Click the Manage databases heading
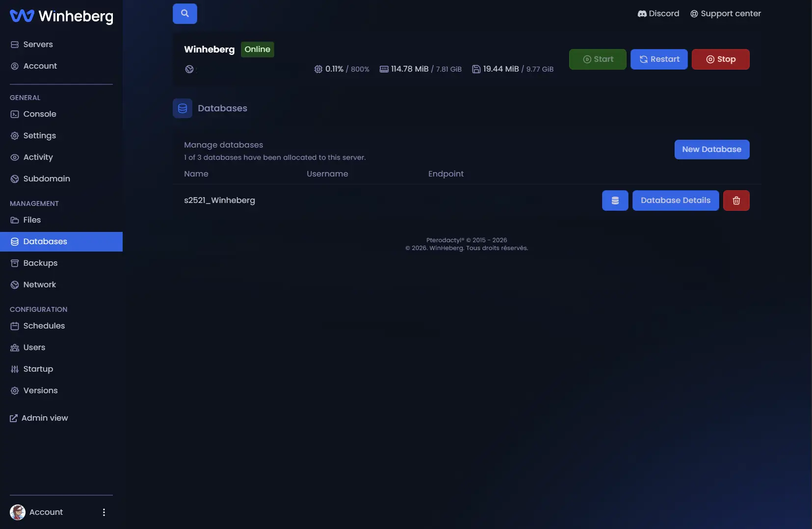812x529 pixels. pyautogui.click(x=224, y=145)
